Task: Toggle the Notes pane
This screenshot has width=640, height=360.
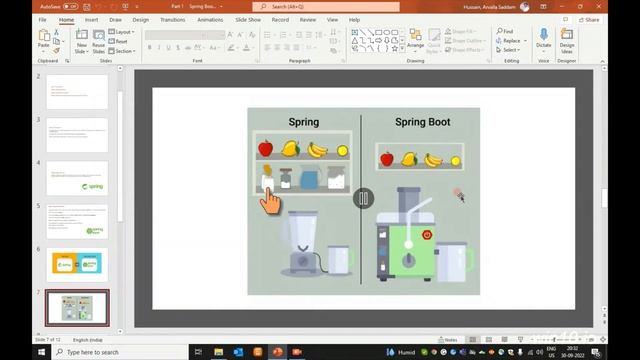Action: pyautogui.click(x=448, y=340)
